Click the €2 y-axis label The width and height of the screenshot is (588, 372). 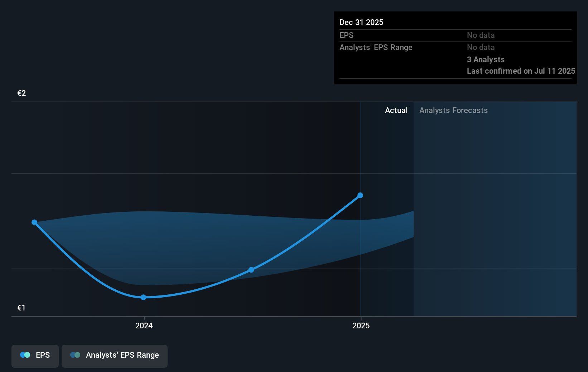[21, 93]
